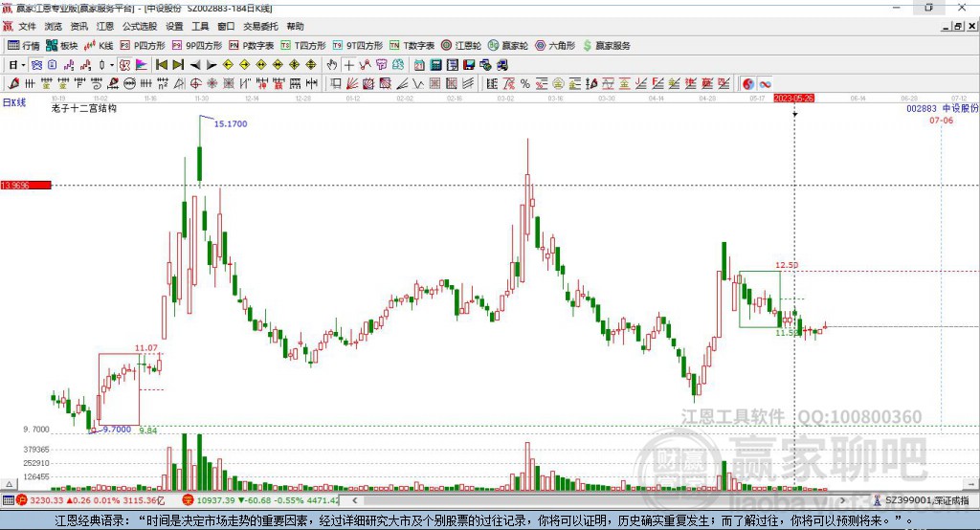Open 赢家服务 service link

606,46
